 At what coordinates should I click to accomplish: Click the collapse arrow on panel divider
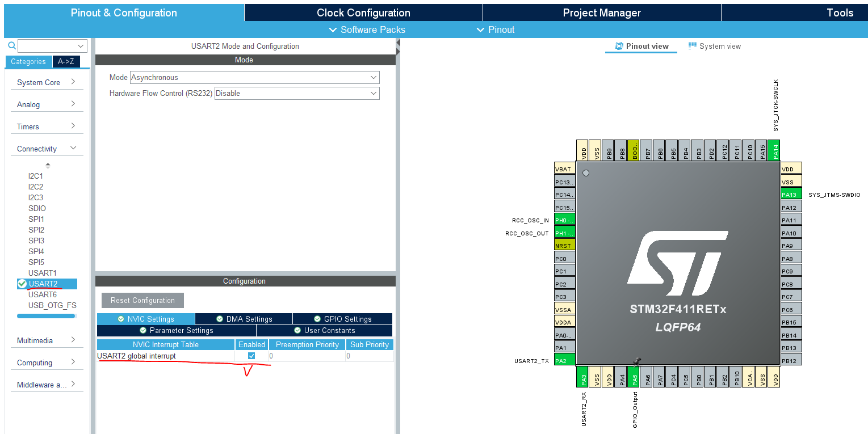pos(399,43)
